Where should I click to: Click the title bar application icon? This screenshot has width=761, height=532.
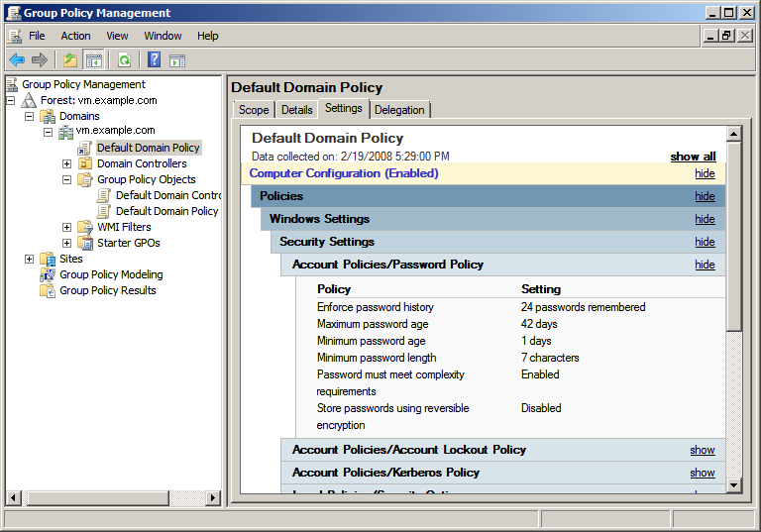(14, 13)
